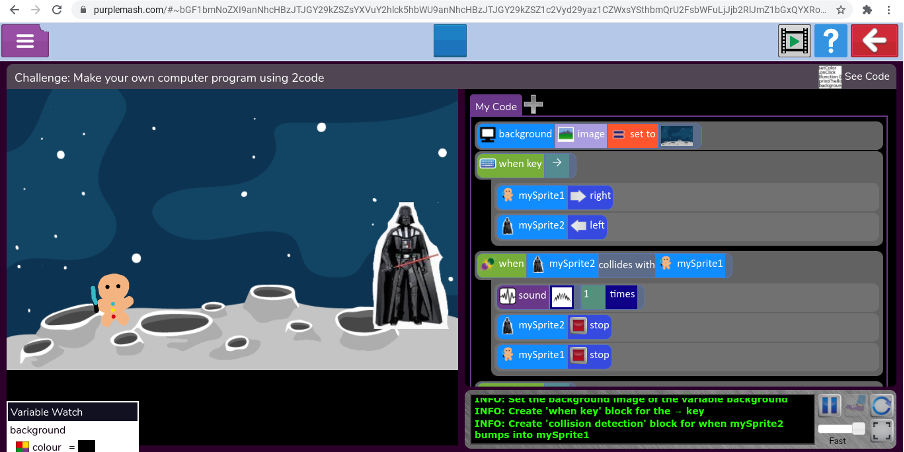904x452 pixels.
Task: Click the 'times' label block
Action: tap(622, 296)
